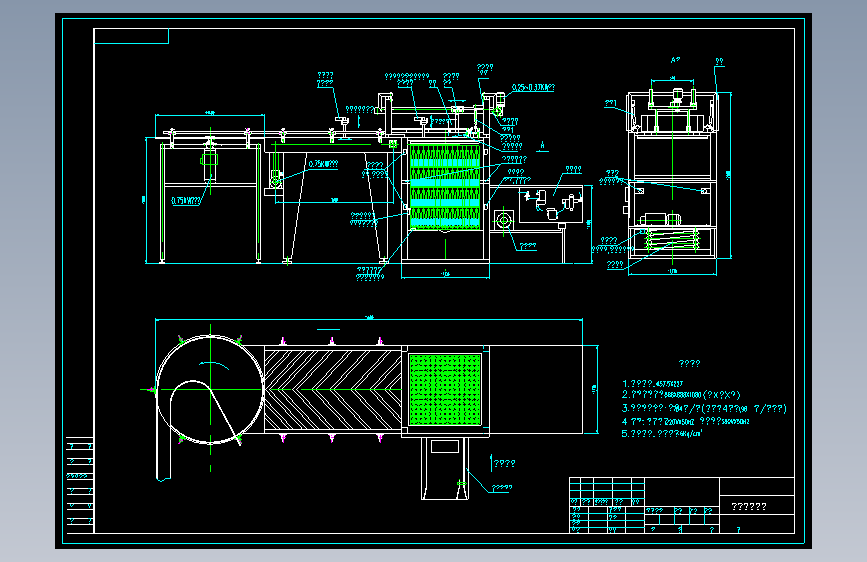Select technical note line beginning '3.'
This screenshot has width=867, height=562.
(704, 409)
